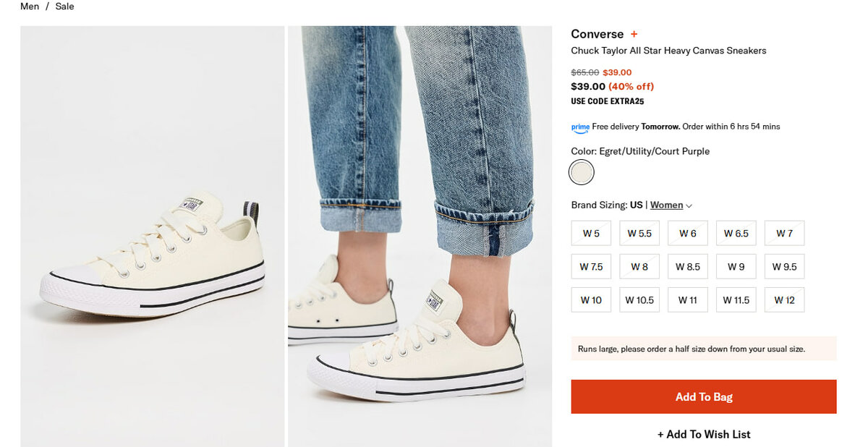
Task: Select size W 5
Action: pos(591,234)
